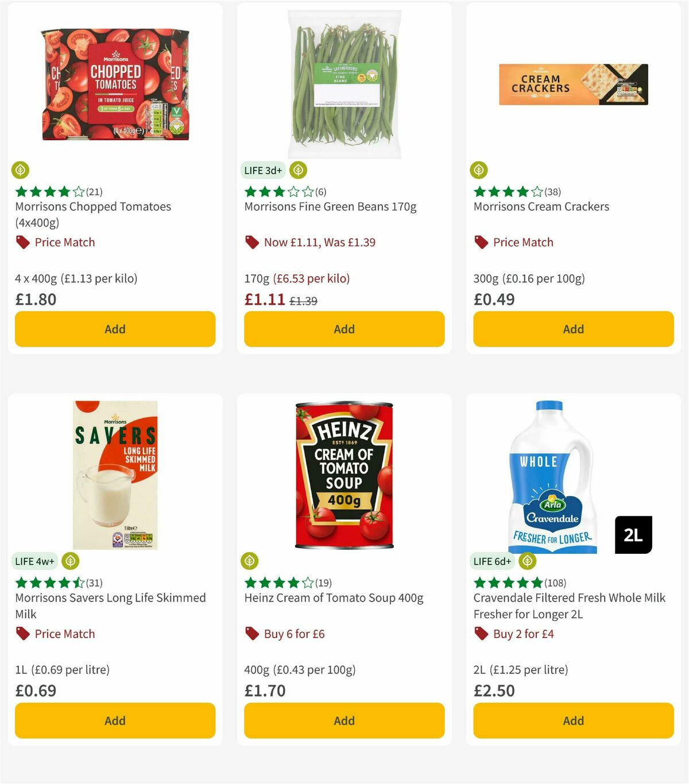Image resolution: width=689 pixels, height=784 pixels.
Task: Click the red Price Match tag icon under Chopped Tomatoes
Action: (x=22, y=242)
